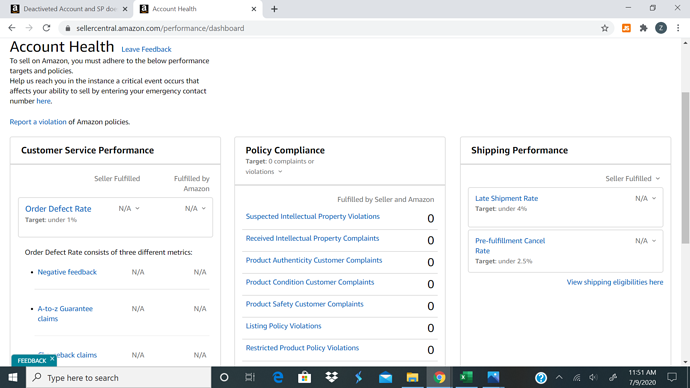Open Suspected Intellectual Property Violations link
690x388 pixels.
312,216
